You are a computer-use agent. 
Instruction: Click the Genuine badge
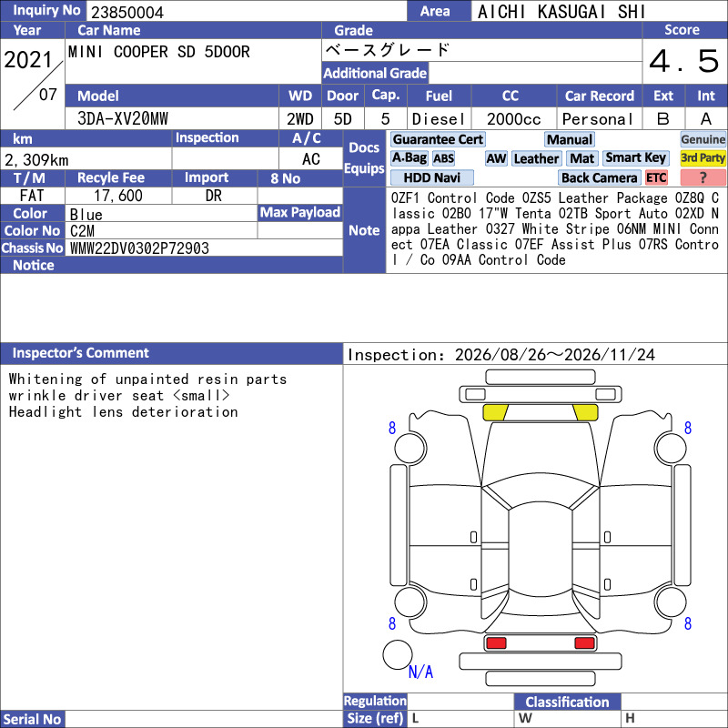[x=703, y=139]
